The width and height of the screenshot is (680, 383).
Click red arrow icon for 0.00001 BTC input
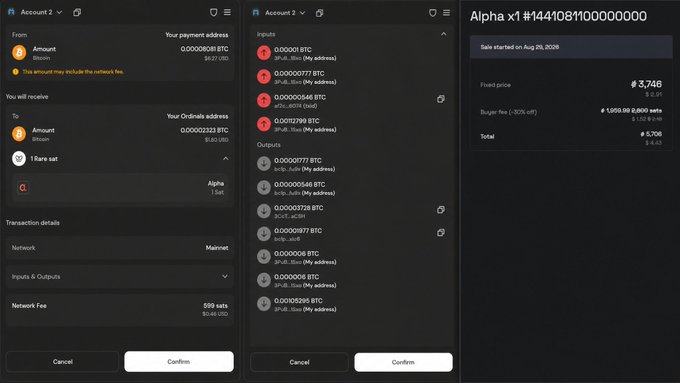click(x=264, y=53)
